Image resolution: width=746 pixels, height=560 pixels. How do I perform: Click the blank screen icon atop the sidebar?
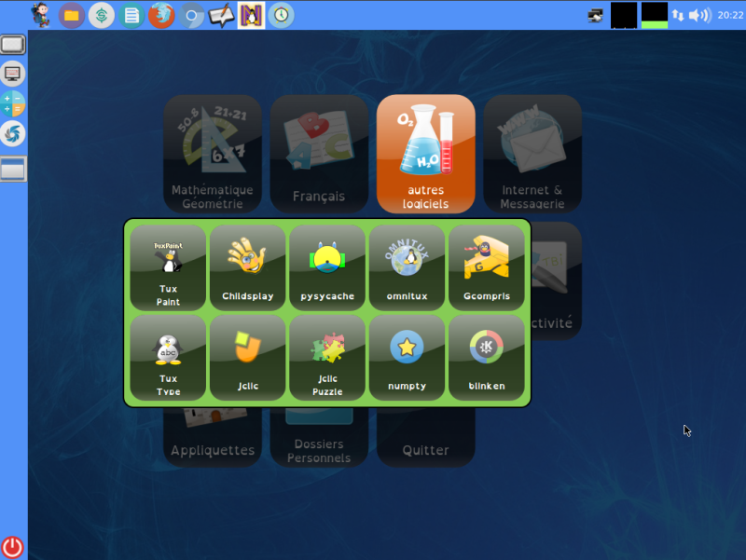pos(13,44)
